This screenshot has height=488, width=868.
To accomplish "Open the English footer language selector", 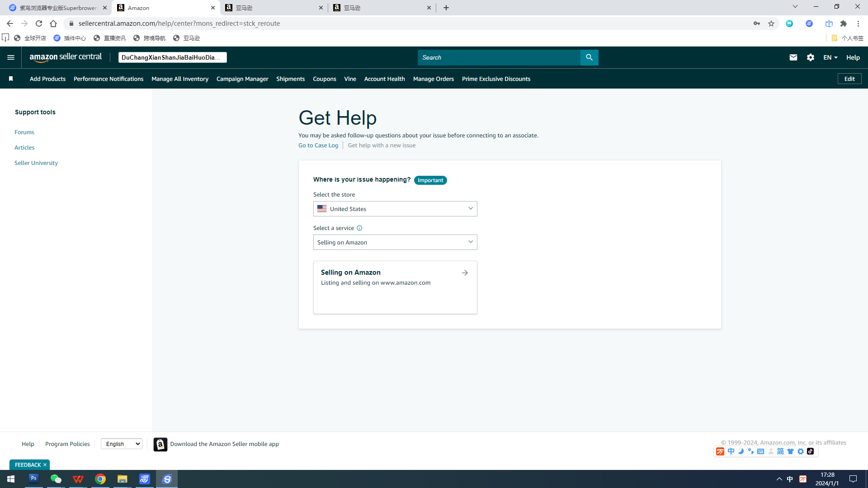I will coord(121,444).
